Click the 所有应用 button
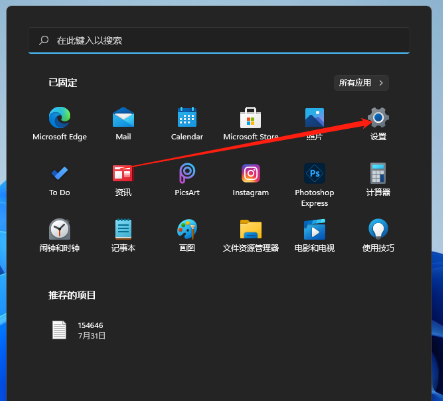This screenshot has height=401, width=443. click(361, 83)
